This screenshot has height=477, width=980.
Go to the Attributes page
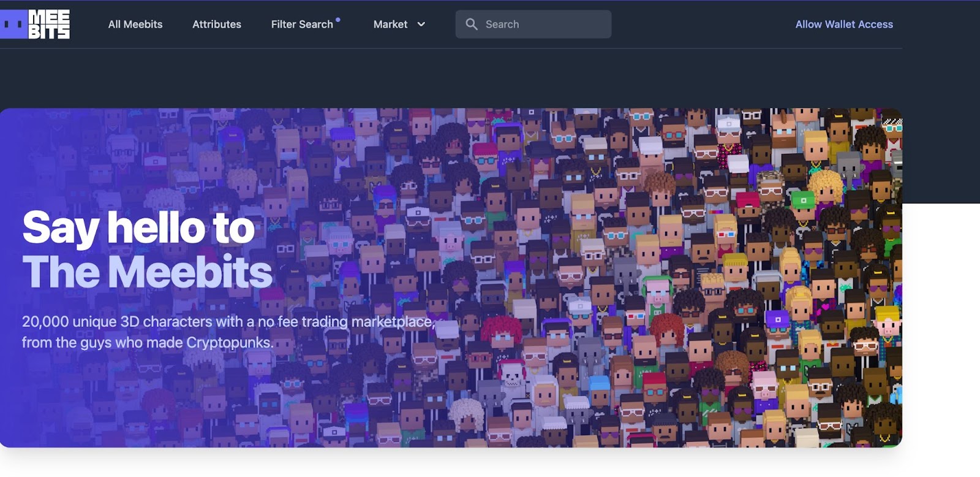217,25
